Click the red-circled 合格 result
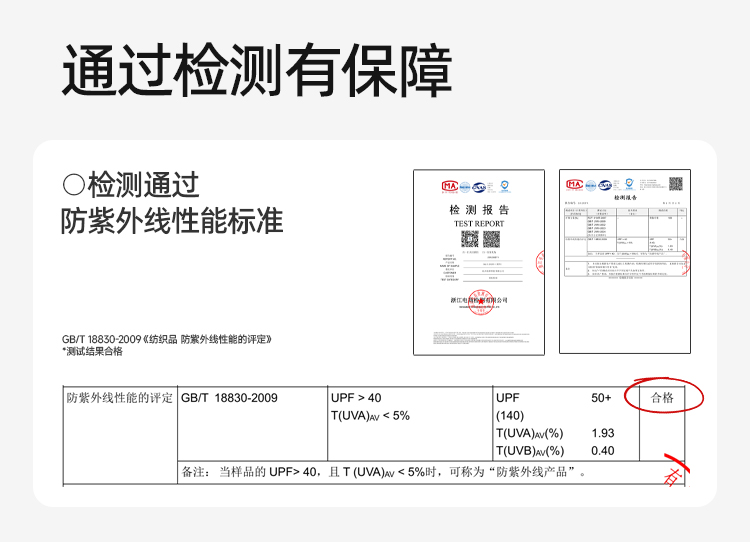This screenshot has height=542, width=750. point(662,397)
